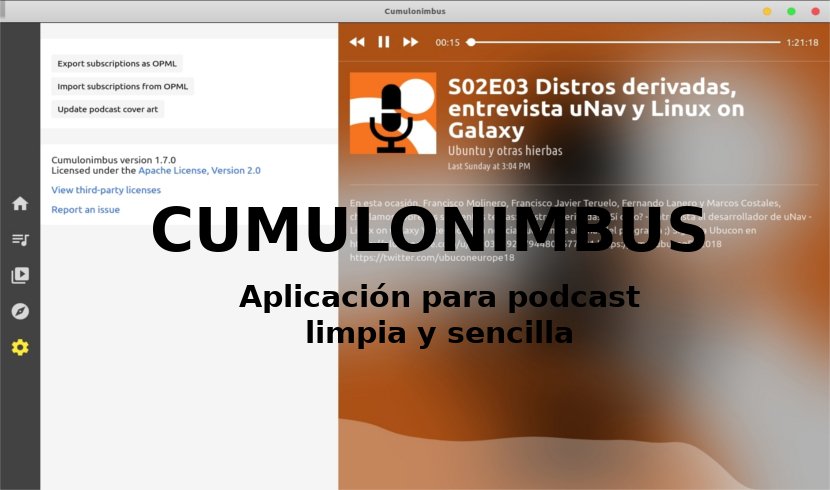Rewind the playing episode
The width and height of the screenshot is (830, 490).
pos(357,42)
